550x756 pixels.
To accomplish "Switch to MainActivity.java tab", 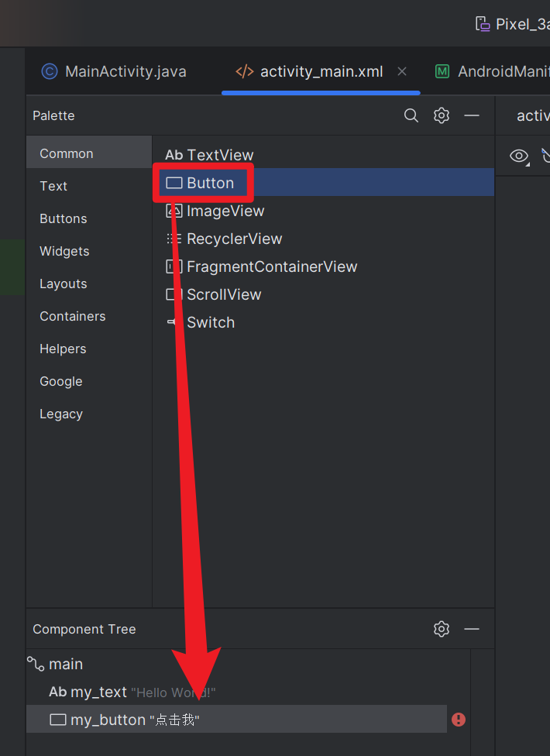I will point(114,72).
